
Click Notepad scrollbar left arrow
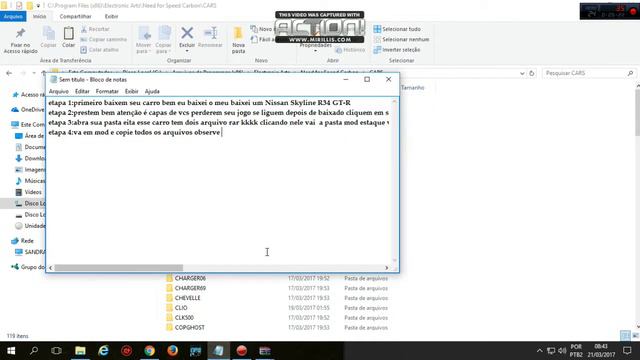coord(51,268)
